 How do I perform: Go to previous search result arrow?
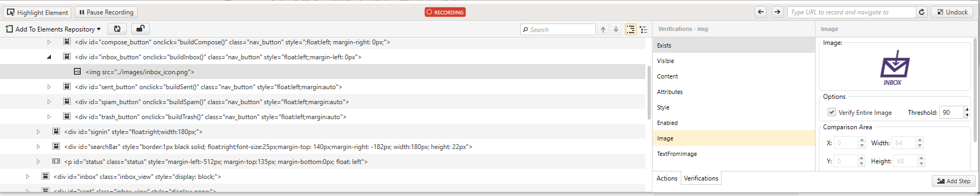(x=603, y=29)
